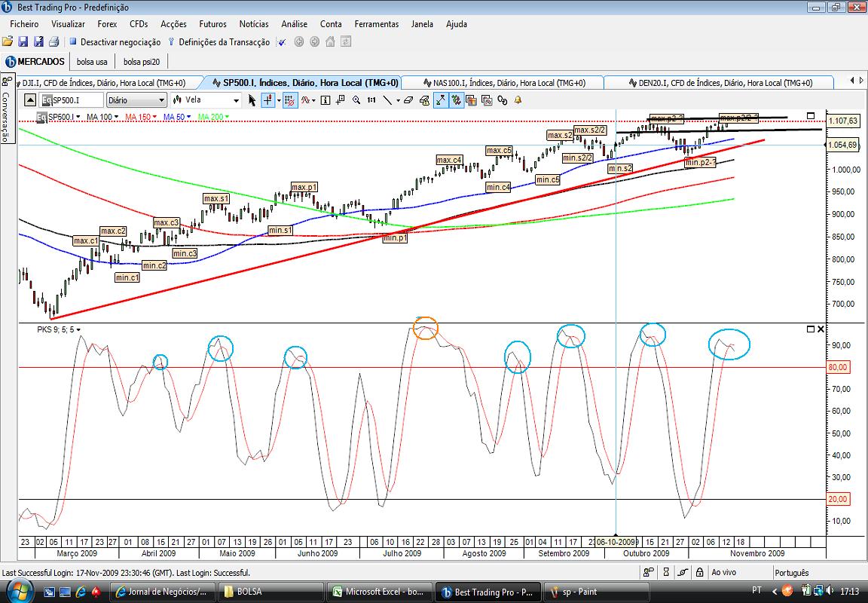Toggle the highlighted candle-pattern button
868x603 pixels.
[x=456, y=100]
